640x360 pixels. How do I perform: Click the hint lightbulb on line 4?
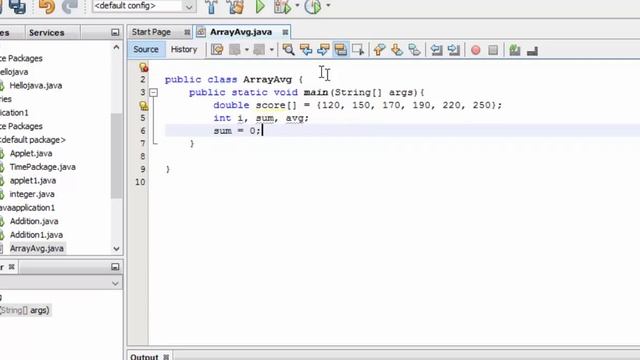(143, 106)
